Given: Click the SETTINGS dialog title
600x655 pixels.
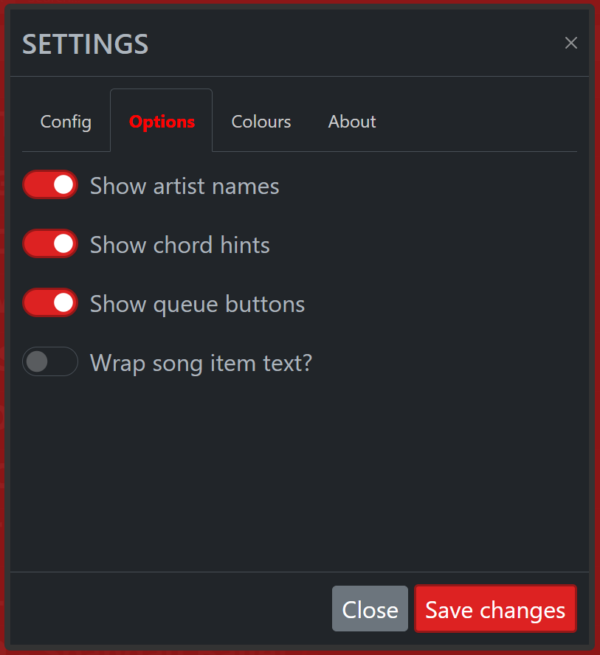Looking at the screenshot, I should point(85,44).
